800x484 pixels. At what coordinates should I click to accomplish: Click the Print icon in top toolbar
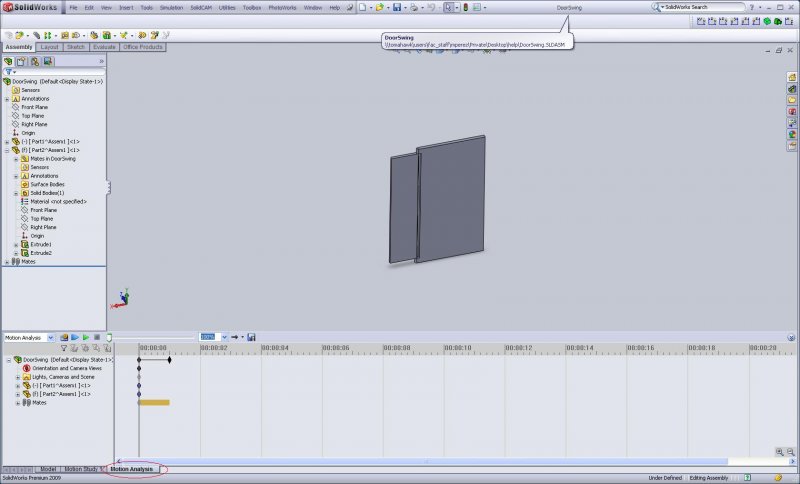pos(414,8)
